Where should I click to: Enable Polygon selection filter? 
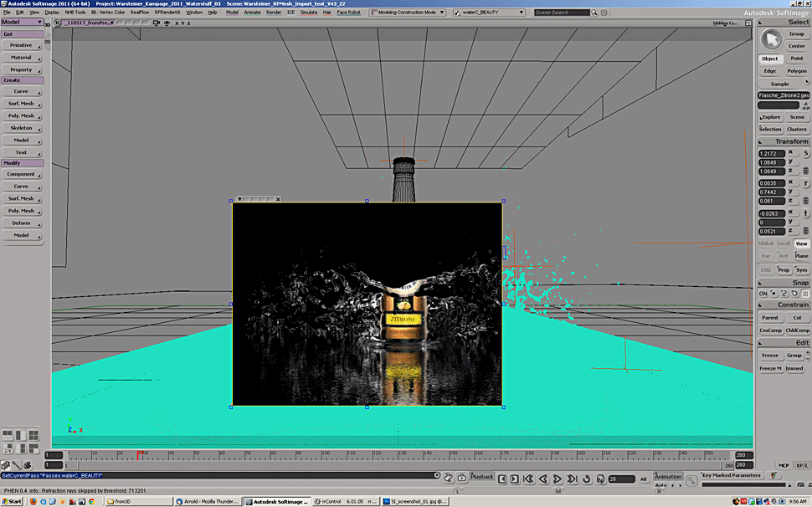coord(796,71)
